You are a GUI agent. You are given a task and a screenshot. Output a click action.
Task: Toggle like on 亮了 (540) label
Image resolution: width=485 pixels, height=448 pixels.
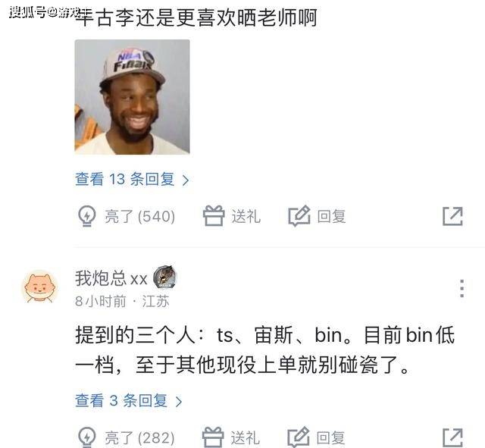pos(139,216)
